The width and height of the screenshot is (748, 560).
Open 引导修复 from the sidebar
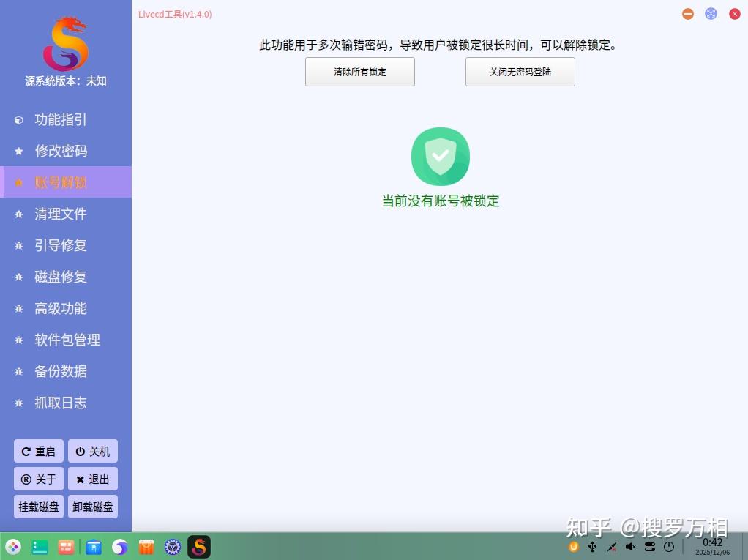click(x=60, y=245)
